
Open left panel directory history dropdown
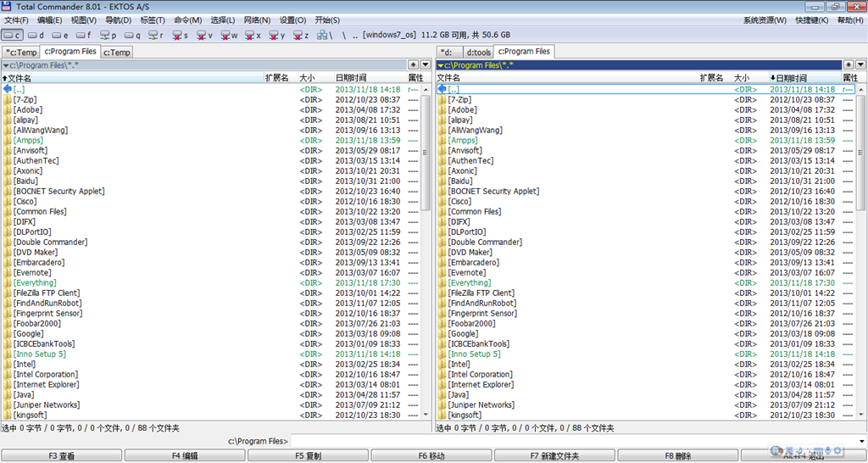[x=425, y=64]
